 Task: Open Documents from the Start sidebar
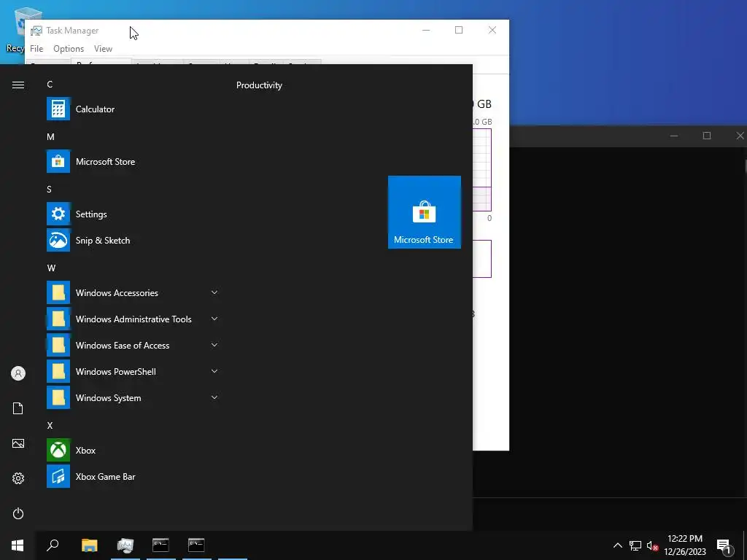[18, 408]
